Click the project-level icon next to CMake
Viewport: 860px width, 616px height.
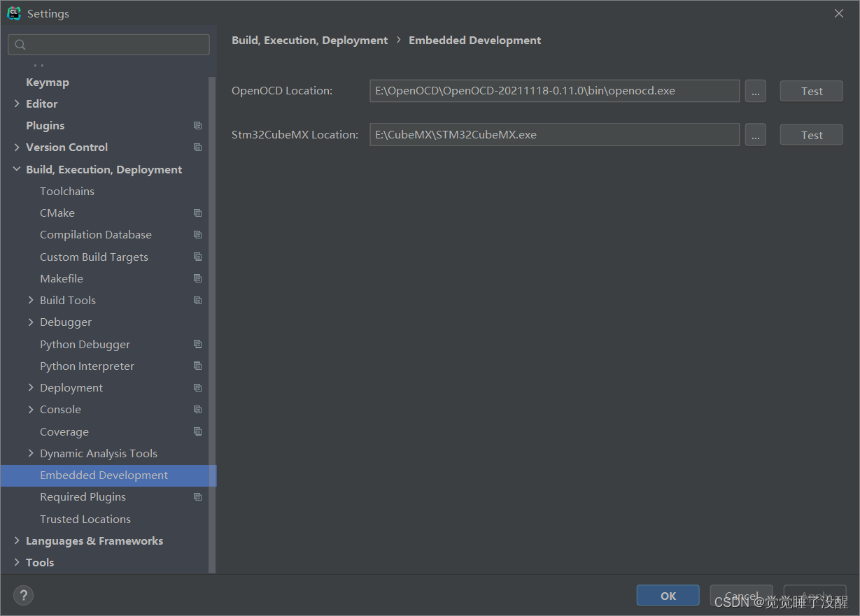[x=197, y=213]
